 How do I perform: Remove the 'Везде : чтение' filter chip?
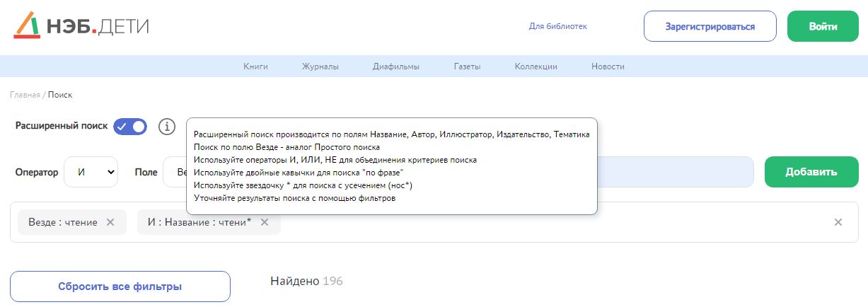point(110,222)
